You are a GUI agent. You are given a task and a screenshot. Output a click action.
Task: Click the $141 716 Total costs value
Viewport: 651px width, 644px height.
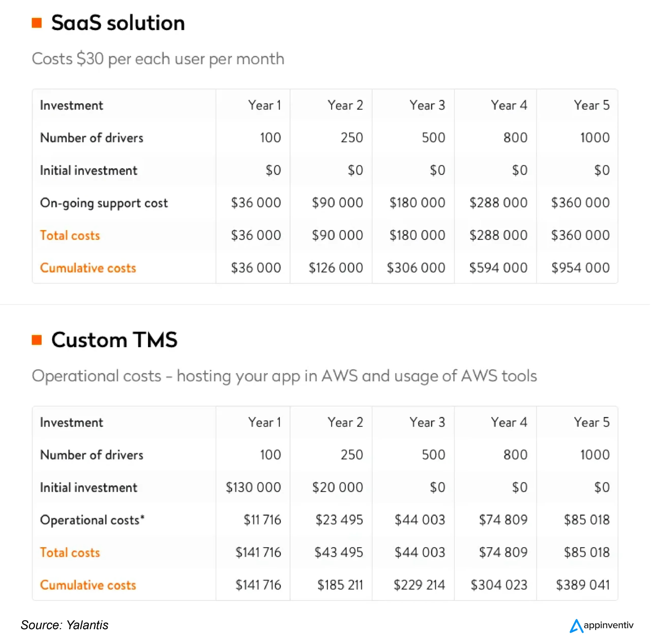coord(258,553)
